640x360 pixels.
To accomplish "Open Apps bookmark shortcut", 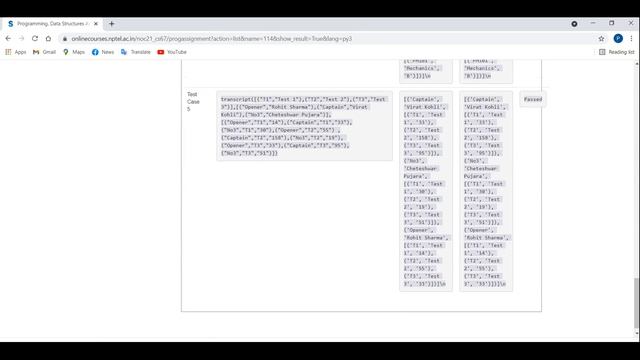I will 16,52.
